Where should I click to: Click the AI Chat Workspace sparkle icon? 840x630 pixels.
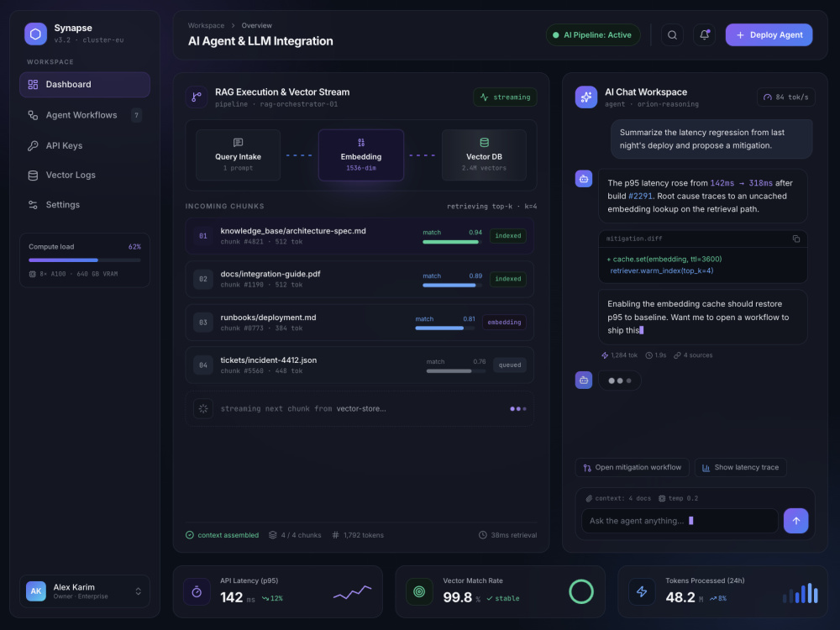(x=586, y=97)
